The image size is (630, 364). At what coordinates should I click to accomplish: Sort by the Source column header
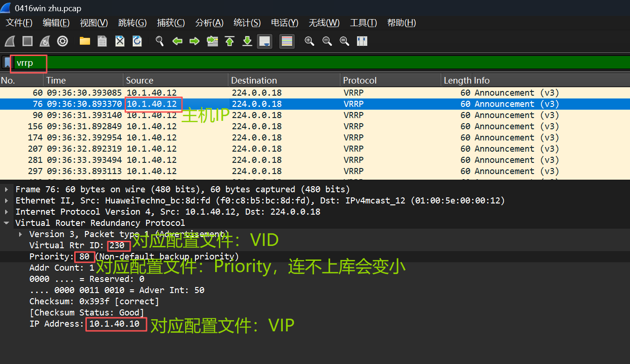[x=176, y=80]
